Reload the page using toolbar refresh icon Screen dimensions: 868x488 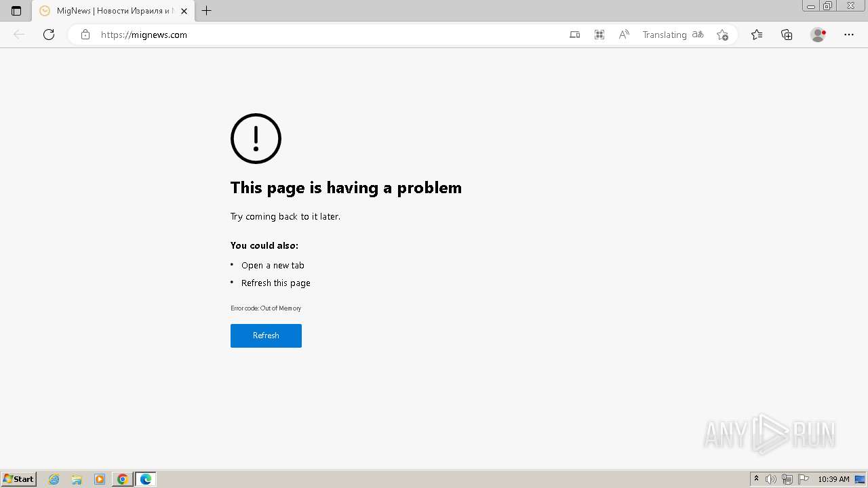click(49, 35)
